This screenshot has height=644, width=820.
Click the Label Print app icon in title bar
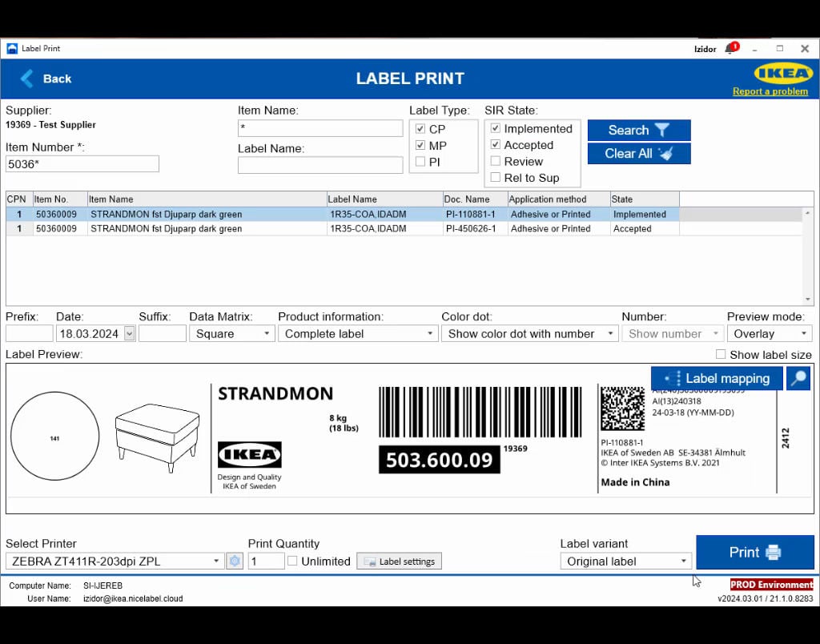coord(11,49)
